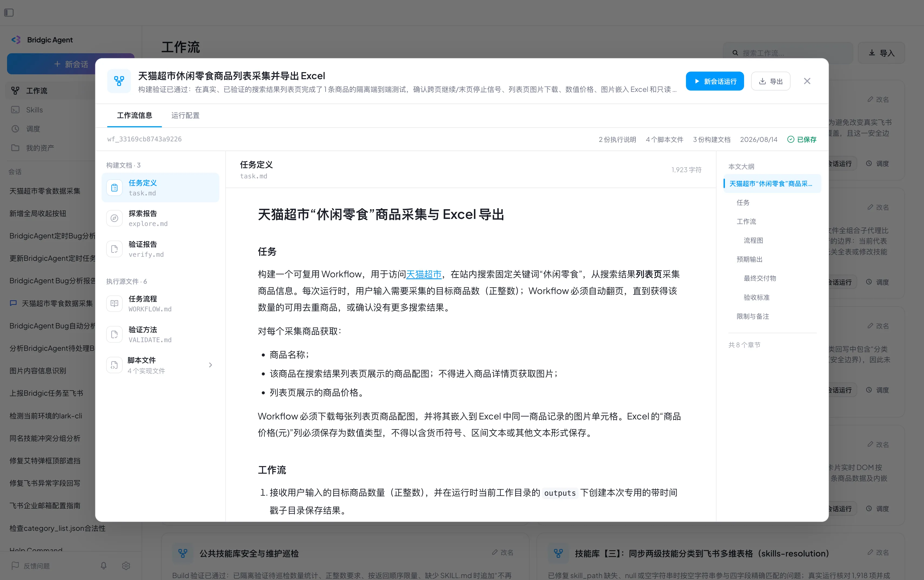Jump to 流程图 in outline
The width and height of the screenshot is (924, 580).
[x=753, y=241]
